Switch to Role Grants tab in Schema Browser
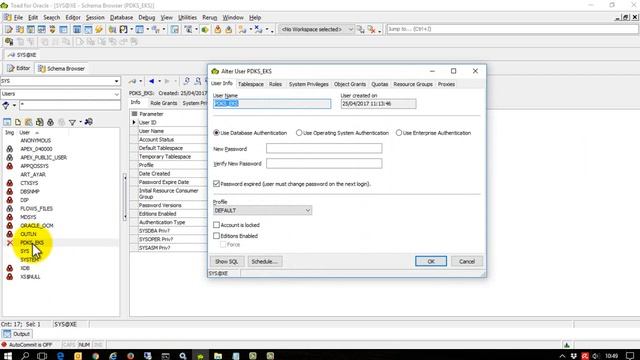640x360 pixels. (164, 103)
